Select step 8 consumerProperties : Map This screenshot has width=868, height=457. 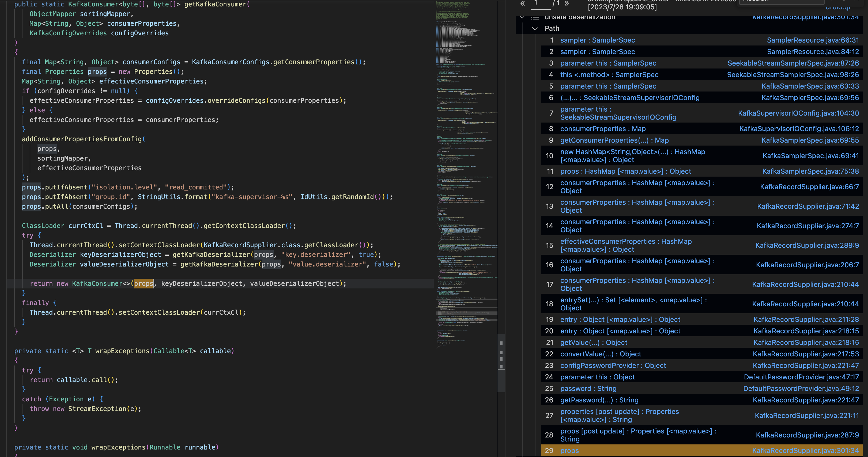point(603,129)
